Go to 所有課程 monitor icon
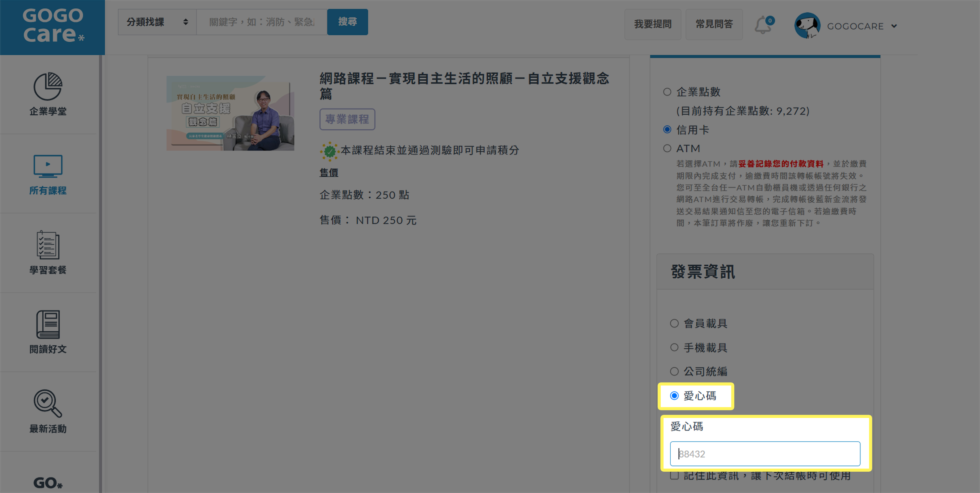The height and width of the screenshot is (493, 980). pos(48,166)
